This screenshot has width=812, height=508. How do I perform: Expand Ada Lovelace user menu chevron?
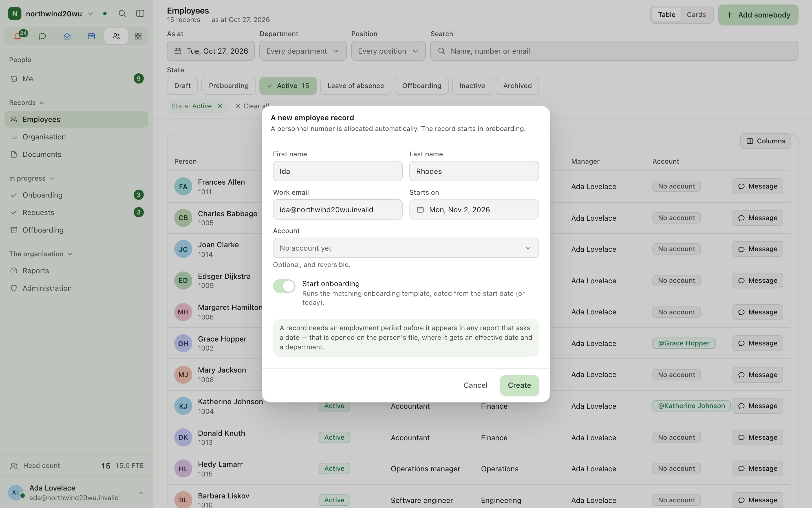pos(141,492)
